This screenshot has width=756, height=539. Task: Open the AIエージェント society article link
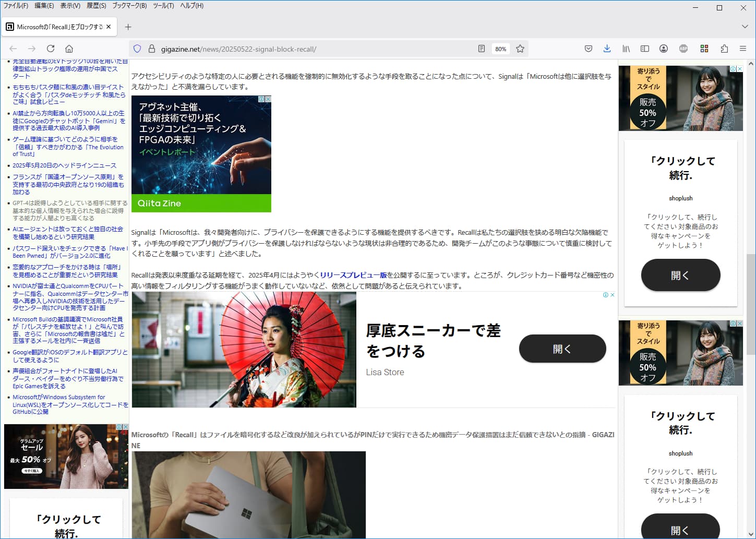click(68, 233)
